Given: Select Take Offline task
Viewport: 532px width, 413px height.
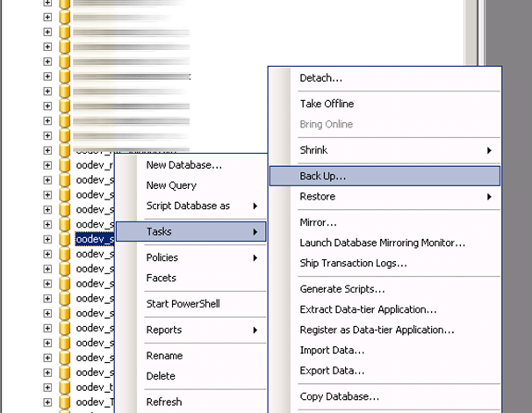Looking at the screenshot, I should pos(385,104).
